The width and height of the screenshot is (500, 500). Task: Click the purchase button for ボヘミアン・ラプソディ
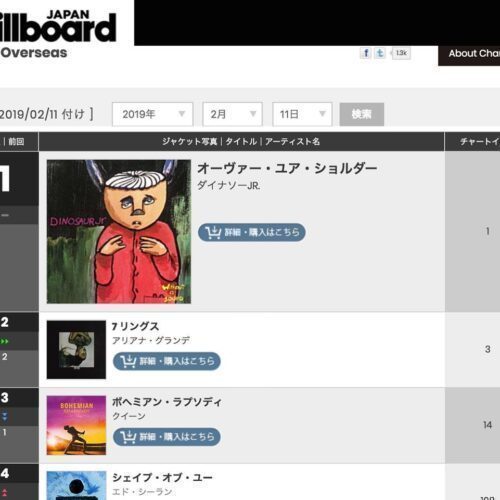[167, 437]
